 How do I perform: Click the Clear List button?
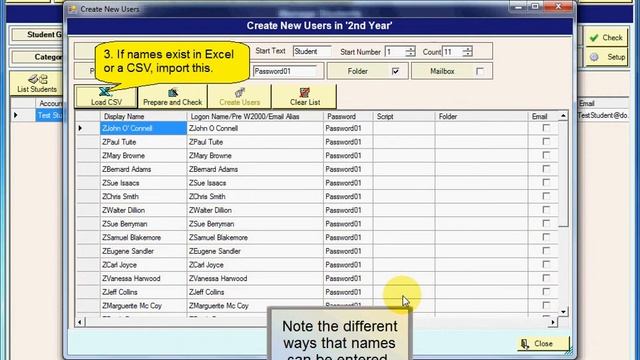point(304,96)
